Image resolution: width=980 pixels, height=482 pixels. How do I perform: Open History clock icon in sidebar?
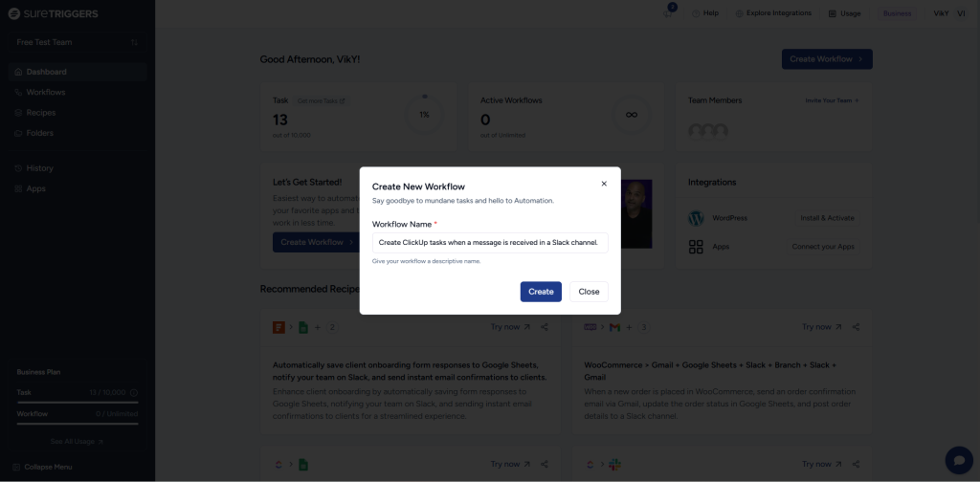click(x=18, y=168)
